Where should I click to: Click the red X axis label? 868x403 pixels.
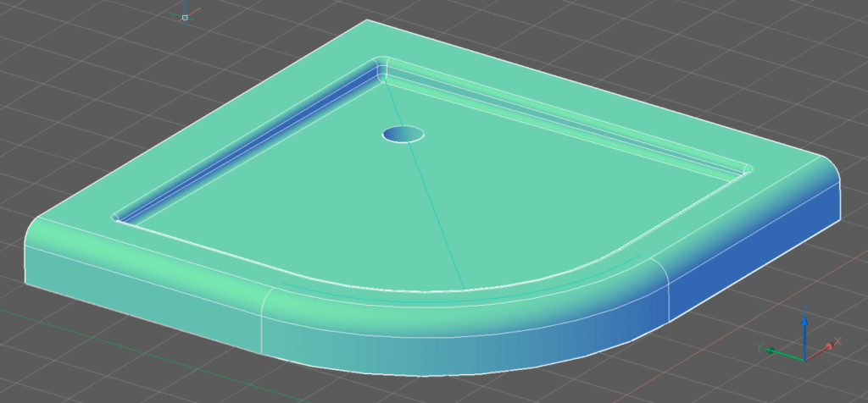[837, 342]
